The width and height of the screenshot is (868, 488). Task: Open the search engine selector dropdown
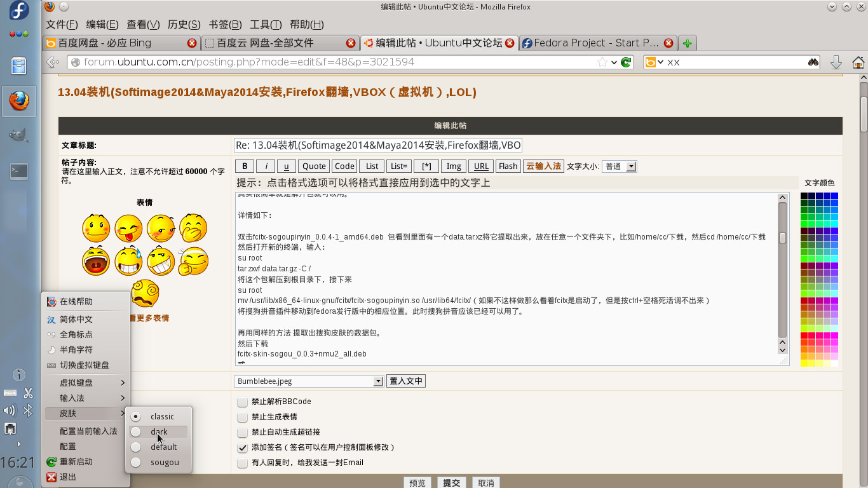tap(654, 62)
